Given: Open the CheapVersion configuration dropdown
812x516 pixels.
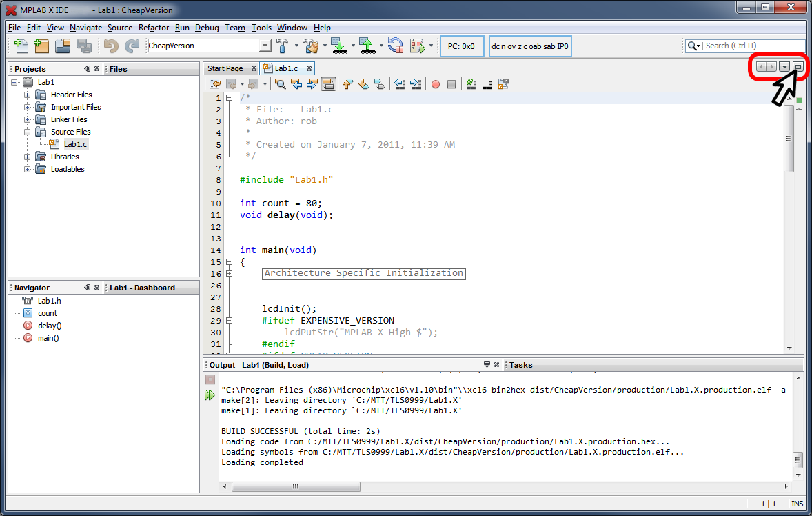Looking at the screenshot, I should coord(265,46).
